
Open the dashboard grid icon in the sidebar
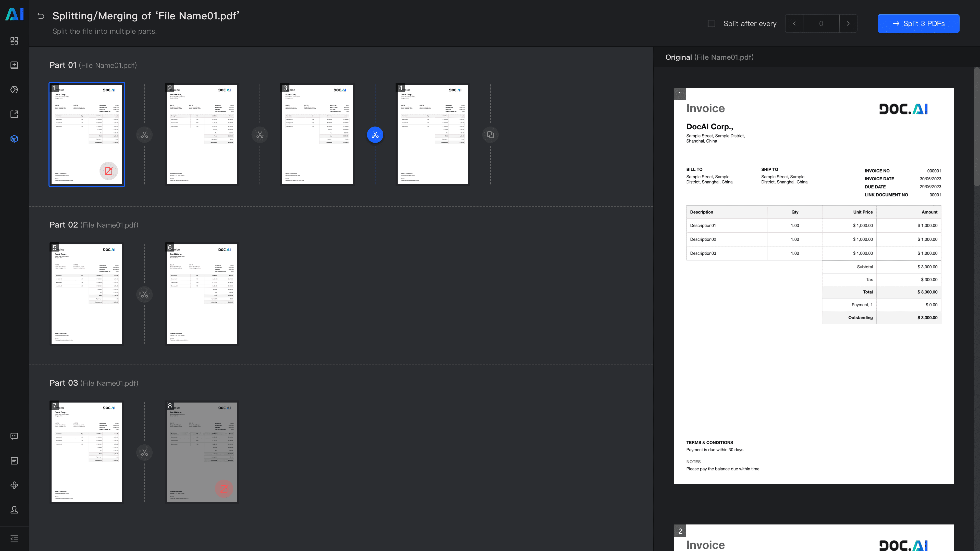click(14, 41)
